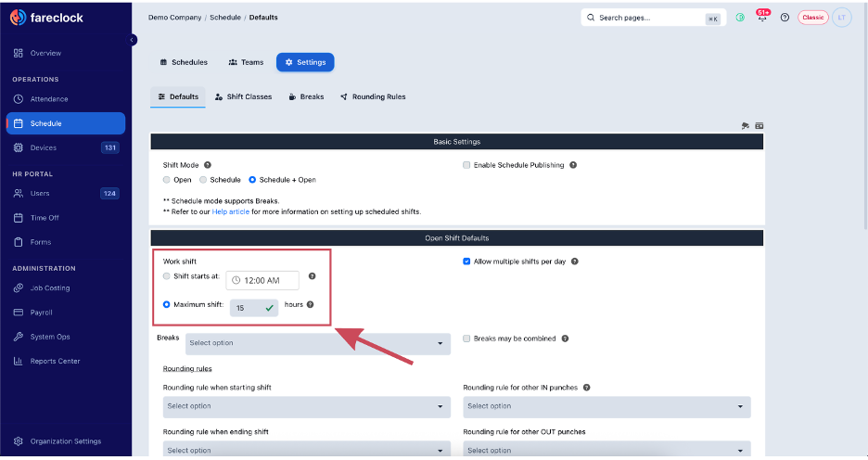
Task: Follow the Help article link
Action: pos(230,211)
